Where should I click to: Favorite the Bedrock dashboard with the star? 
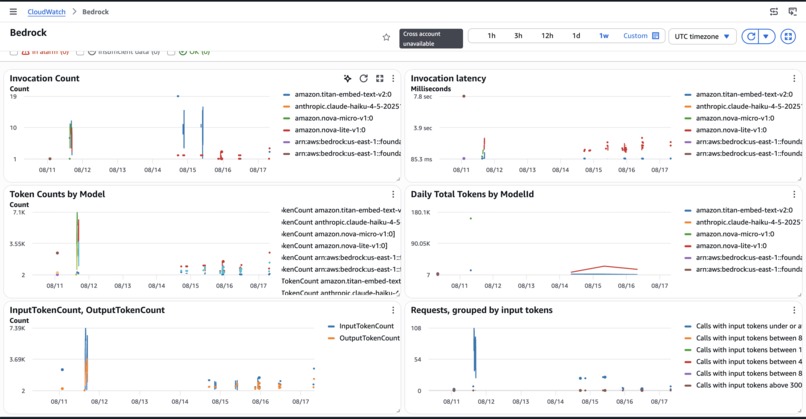pos(387,37)
